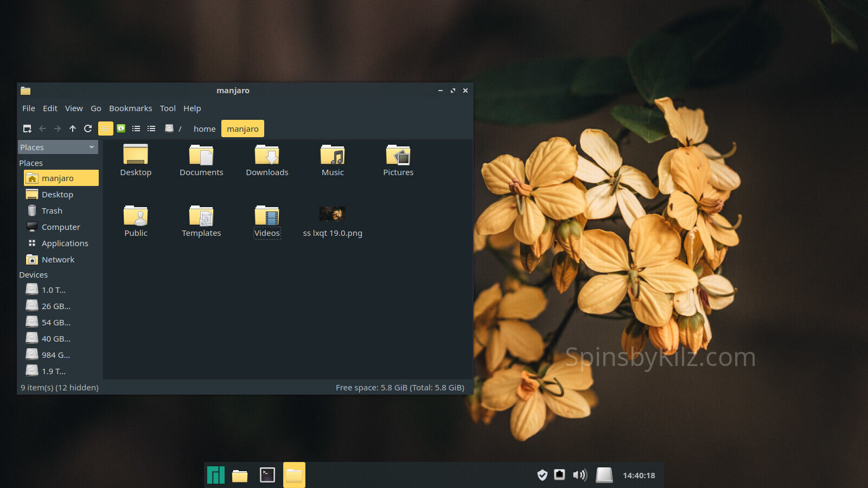Go up to the parent folder

(73, 129)
